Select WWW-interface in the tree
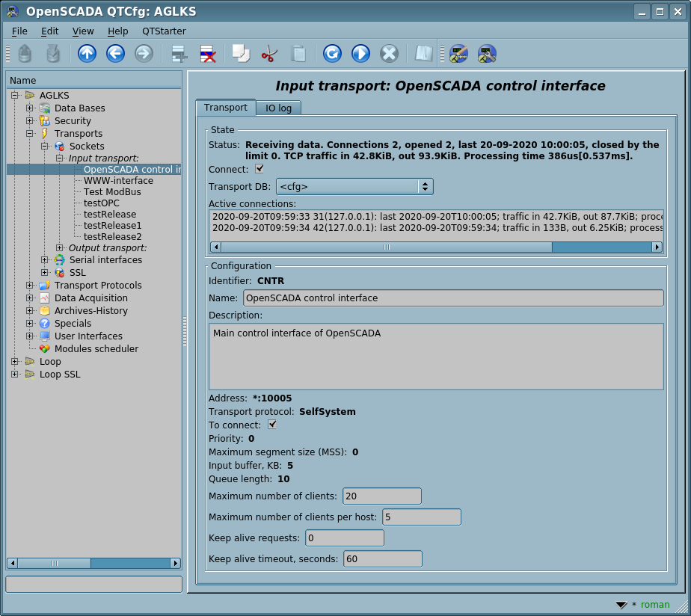Viewport: 691px width, 616px height. [119, 181]
